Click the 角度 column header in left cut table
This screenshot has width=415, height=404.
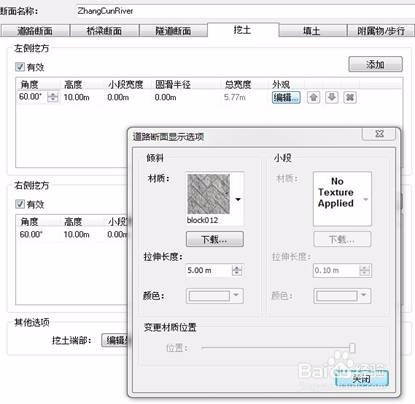tap(29, 85)
